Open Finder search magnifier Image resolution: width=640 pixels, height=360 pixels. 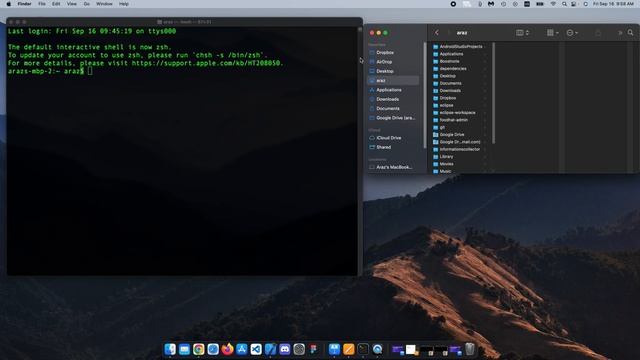point(630,33)
